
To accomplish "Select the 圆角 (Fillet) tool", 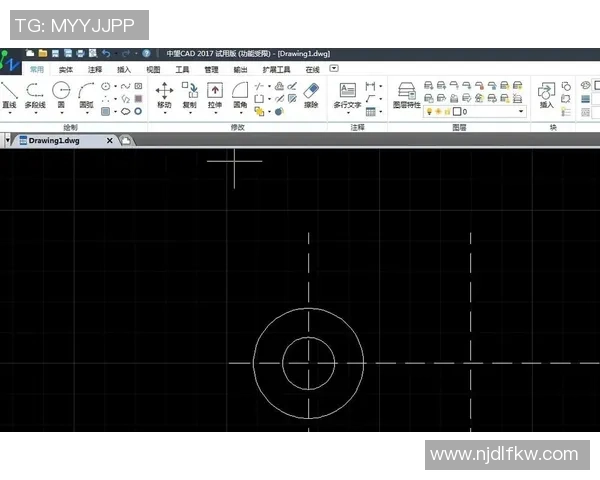I will point(240,94).
